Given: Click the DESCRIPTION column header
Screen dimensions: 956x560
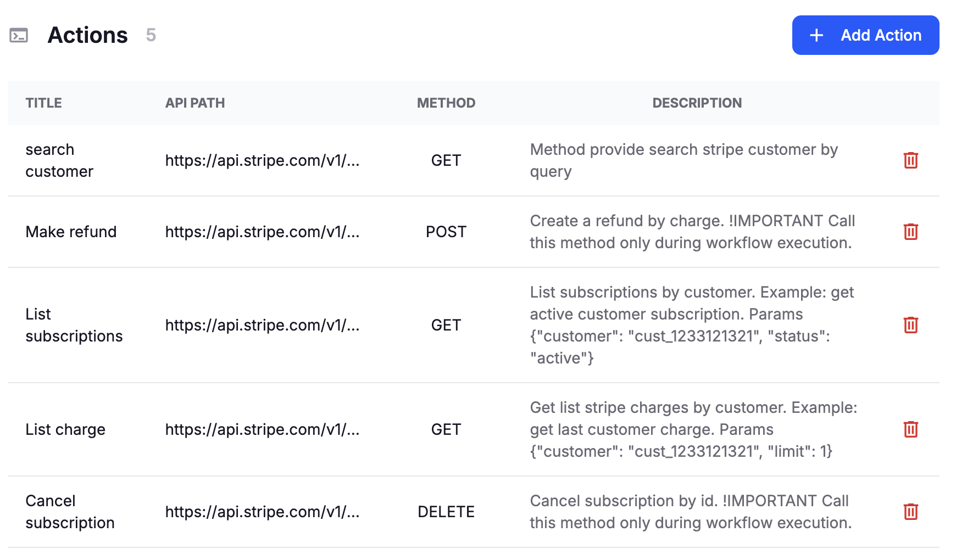Looking at the screenshot, I should (x=697, y=103).
